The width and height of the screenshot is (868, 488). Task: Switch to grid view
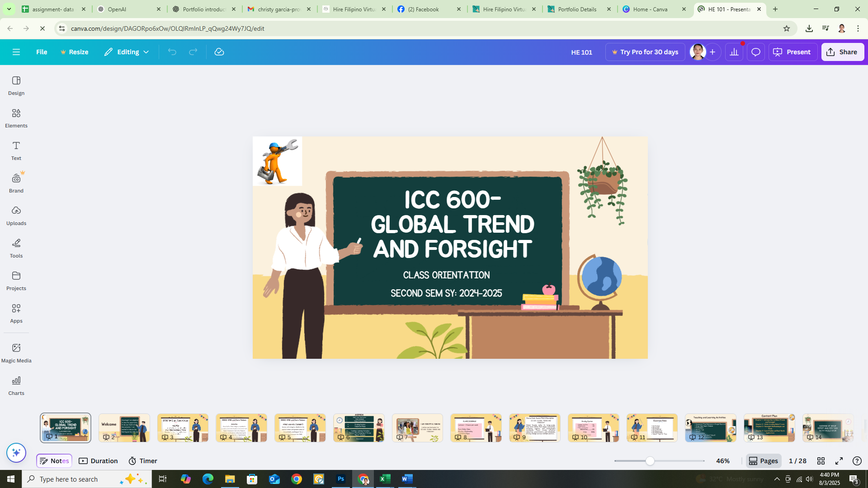821,461
